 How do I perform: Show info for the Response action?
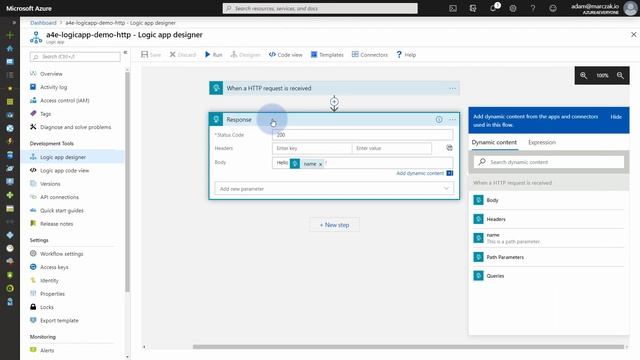pos(439,120)
